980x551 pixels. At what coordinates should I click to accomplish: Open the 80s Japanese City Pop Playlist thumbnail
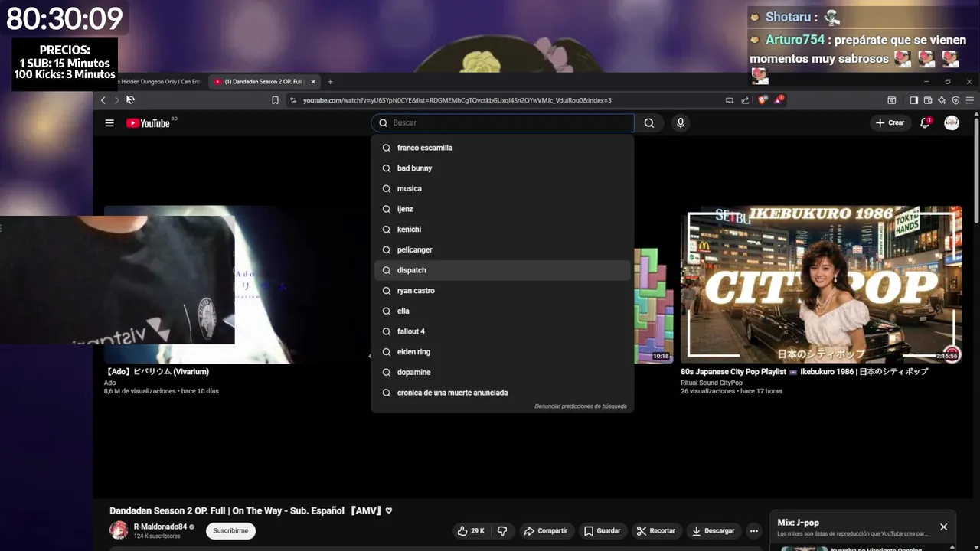pyautogui.click(x=821, y=284)
